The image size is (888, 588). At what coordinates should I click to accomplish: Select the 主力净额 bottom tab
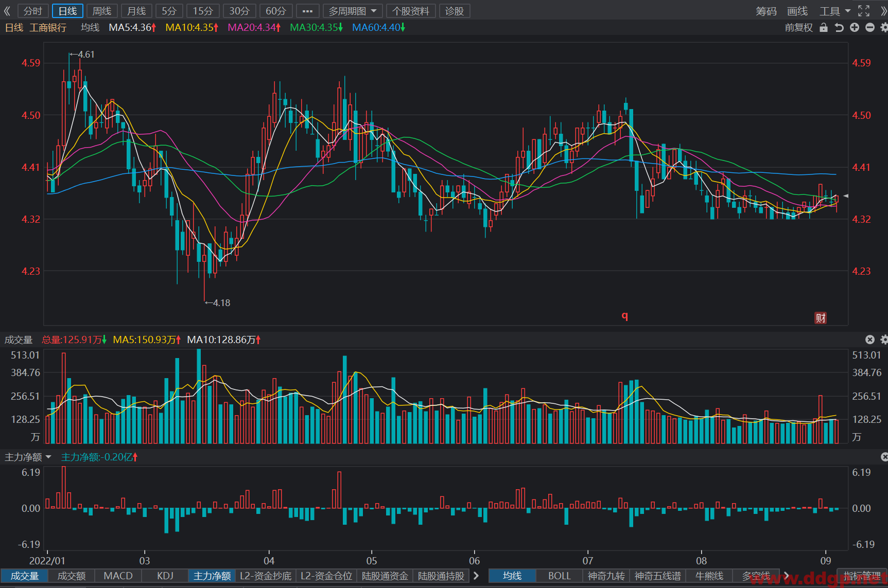212,576
